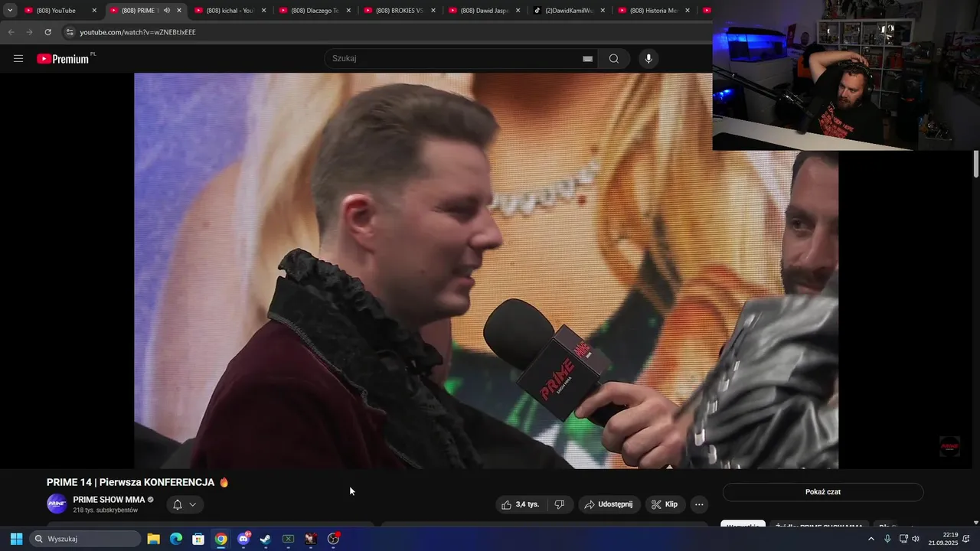Reload the page with refresh button
This screenshot has width=980, height=551.
47,32
